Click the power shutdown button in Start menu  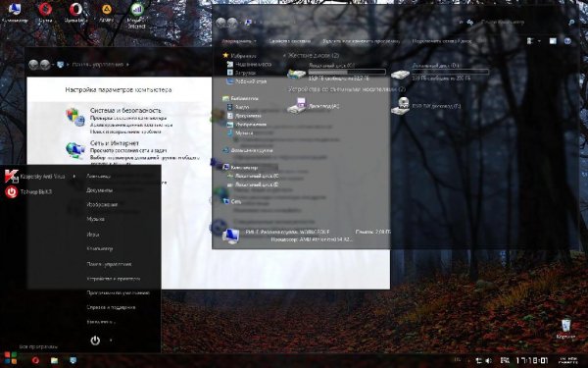(x=95, y=341)
